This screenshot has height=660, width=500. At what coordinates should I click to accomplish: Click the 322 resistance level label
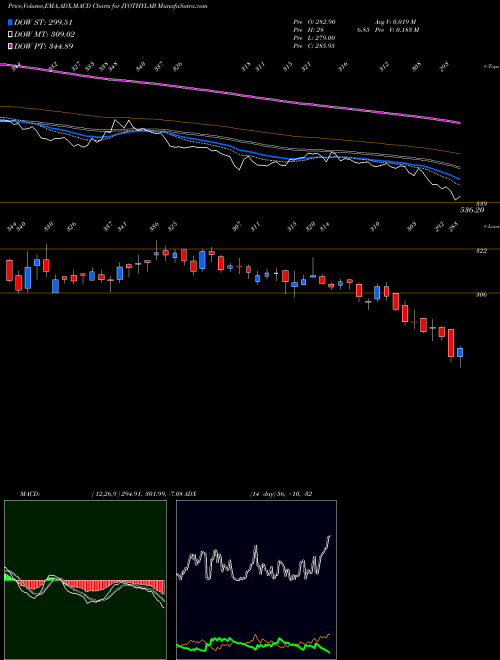[481, 251]
